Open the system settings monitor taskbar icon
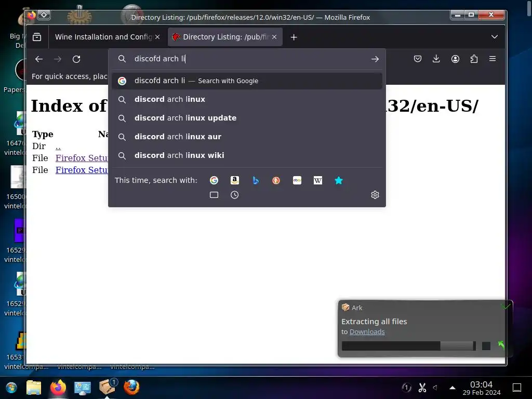 [83, 388]
